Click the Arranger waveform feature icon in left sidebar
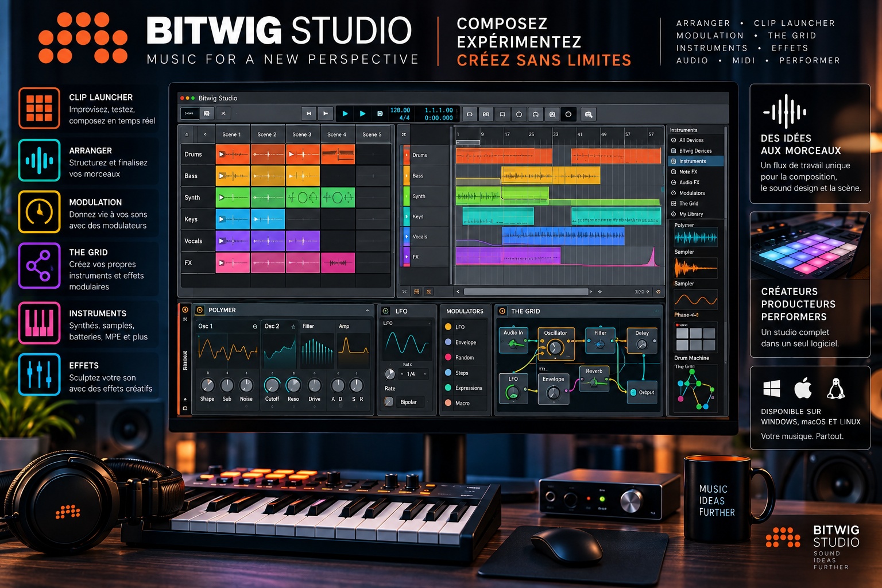 (x=39, y=160)
